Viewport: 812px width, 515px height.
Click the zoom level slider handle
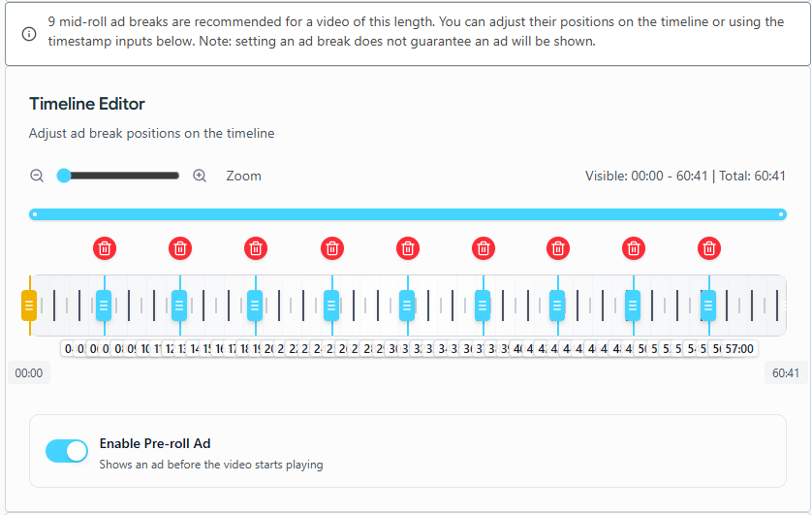pyautogui.click(x=64, y=176)
